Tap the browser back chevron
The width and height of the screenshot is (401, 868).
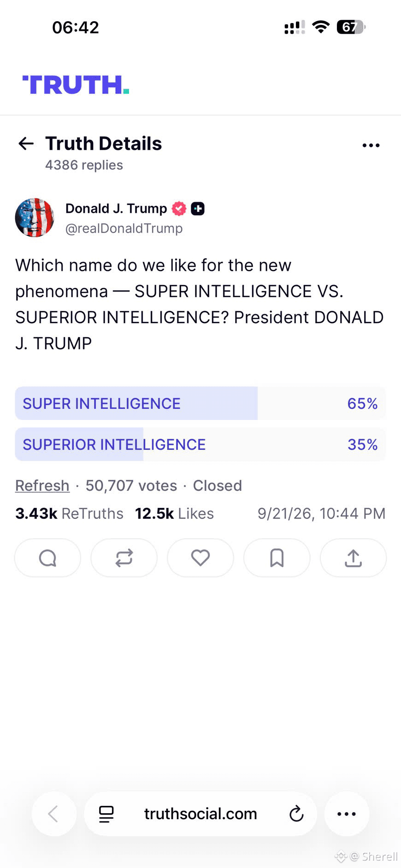point(54,814)
